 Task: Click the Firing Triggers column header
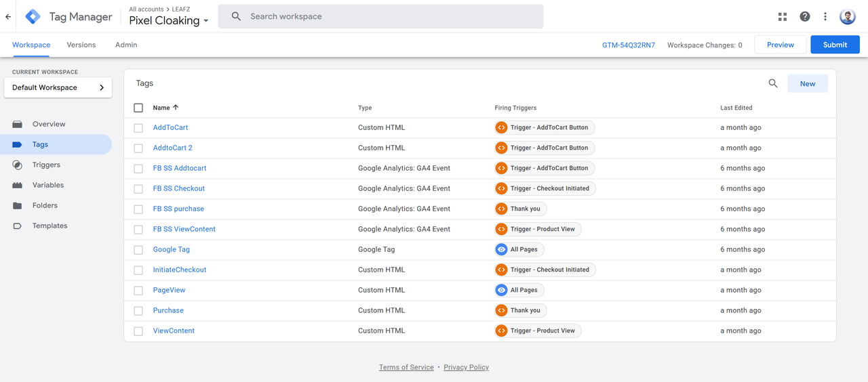[515, 108]
